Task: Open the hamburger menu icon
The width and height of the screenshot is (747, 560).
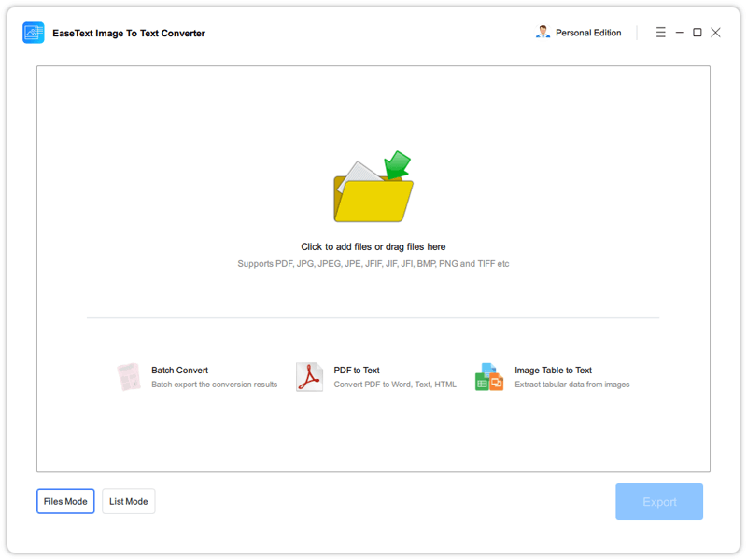Action: click(660, 33)
